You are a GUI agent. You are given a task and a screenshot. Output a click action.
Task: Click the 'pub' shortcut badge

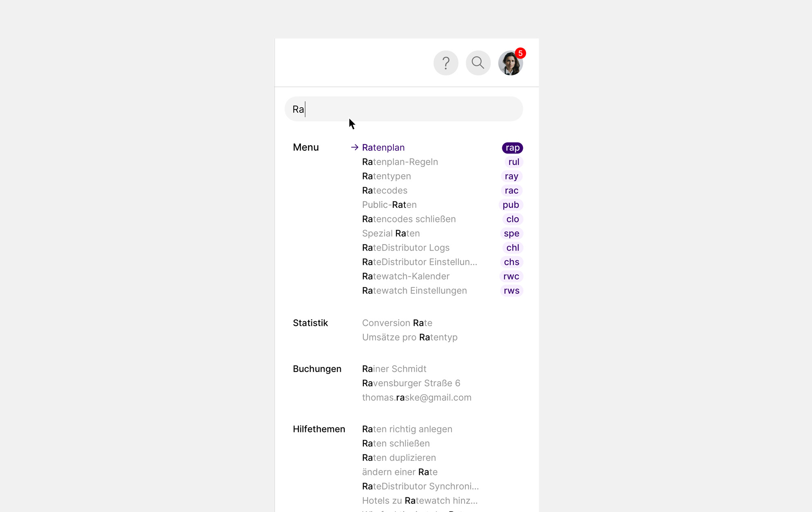coord(511,205)
